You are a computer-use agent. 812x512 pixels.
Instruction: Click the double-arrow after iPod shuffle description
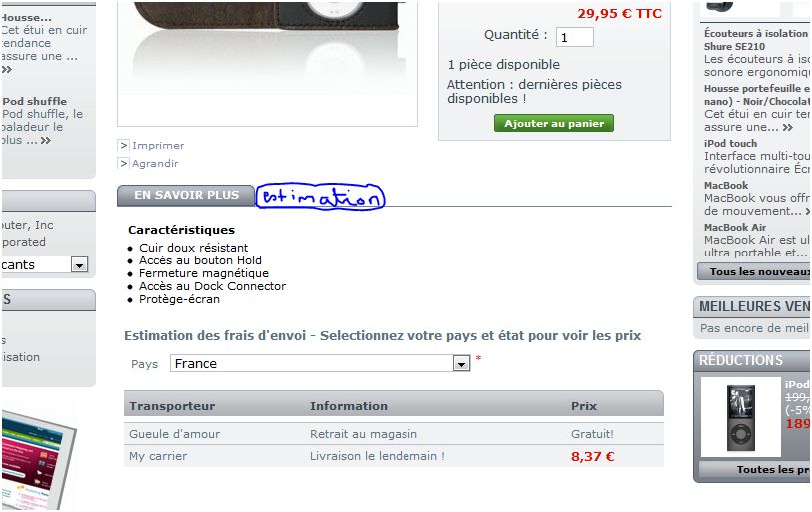tap(46, 141)
